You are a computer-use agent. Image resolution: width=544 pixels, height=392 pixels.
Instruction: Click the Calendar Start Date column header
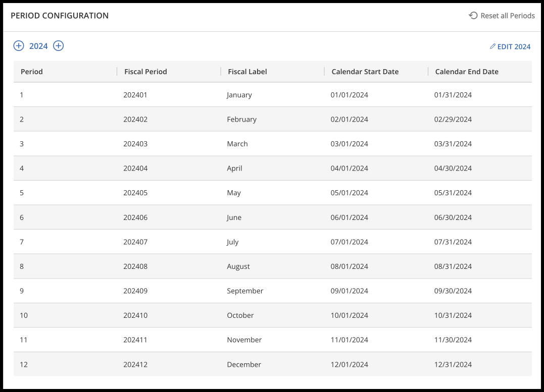tap(365, 72)
